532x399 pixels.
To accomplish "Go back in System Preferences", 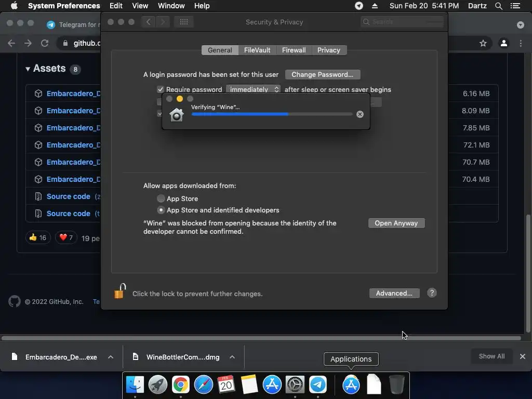I will click(x=148, y=22).
